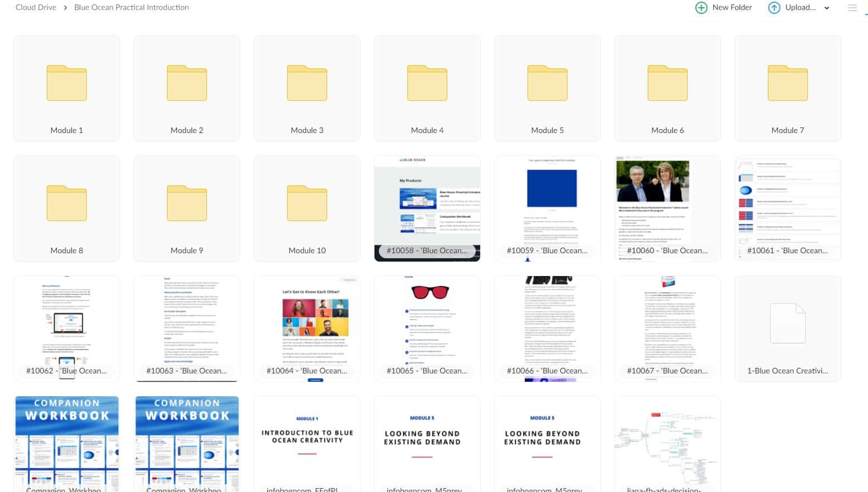Click the Upload arrow icon
This screenshot has height=492, width=868.
pos(774,8)
